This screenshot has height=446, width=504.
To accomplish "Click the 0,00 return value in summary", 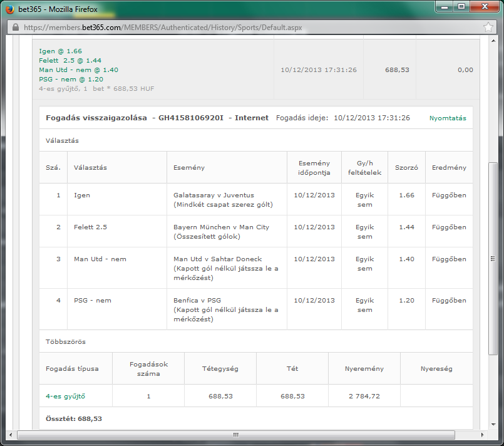I will (465, 70).
